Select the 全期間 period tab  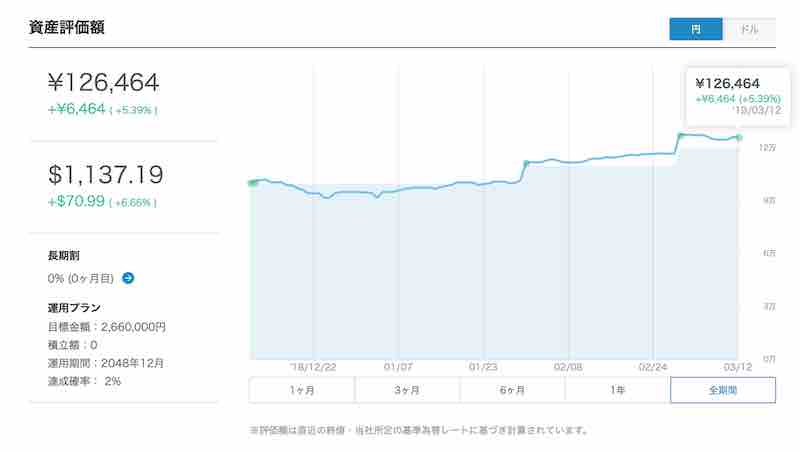pyautogui.click(x=722, y=389)
